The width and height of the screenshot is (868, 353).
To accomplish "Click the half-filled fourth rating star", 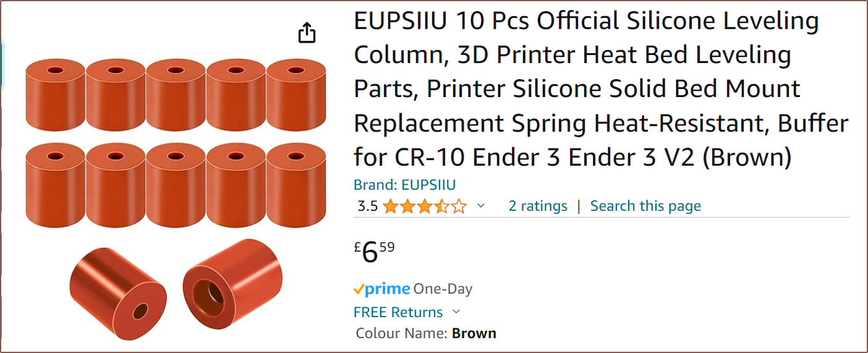I will coord(441,206).
